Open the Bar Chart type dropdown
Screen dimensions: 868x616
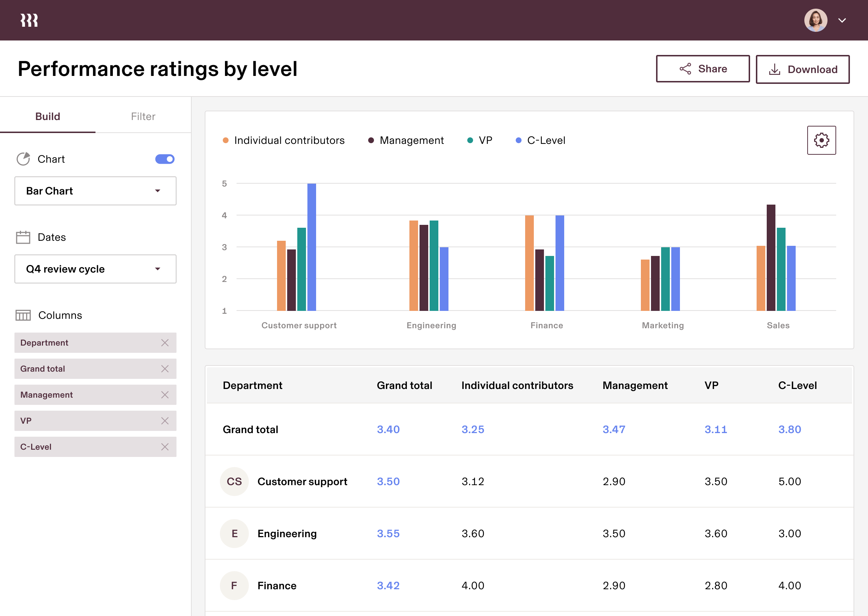click(x=95, y=191)
